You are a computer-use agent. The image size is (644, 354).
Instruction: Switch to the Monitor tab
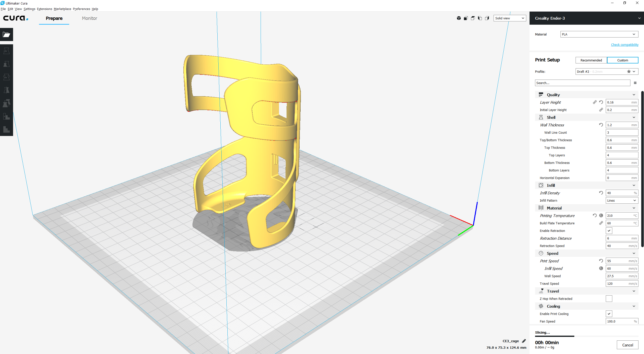[89, 18]
